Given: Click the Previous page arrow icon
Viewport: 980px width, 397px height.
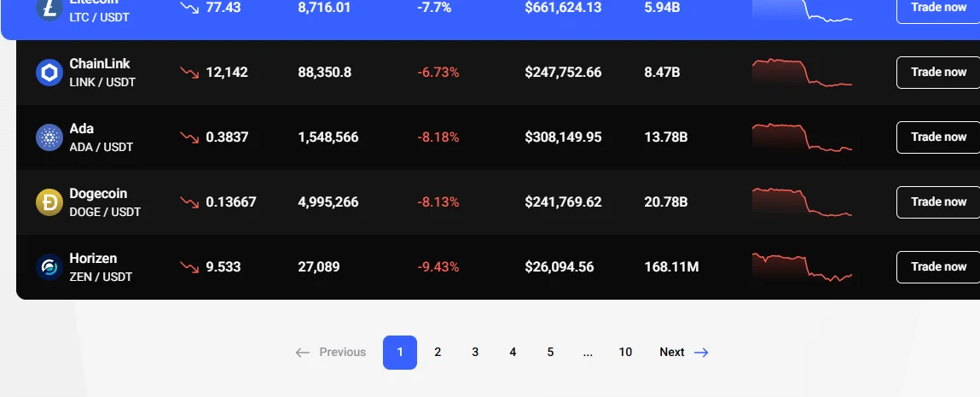Looking at the screenshot, I should 303,353.
